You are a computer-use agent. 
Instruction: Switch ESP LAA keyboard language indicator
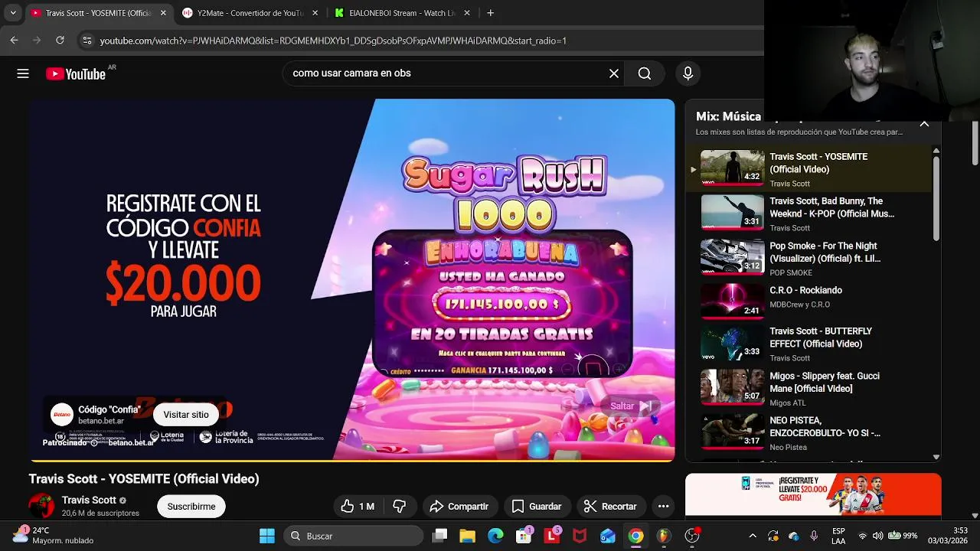[x=838, y=536]
